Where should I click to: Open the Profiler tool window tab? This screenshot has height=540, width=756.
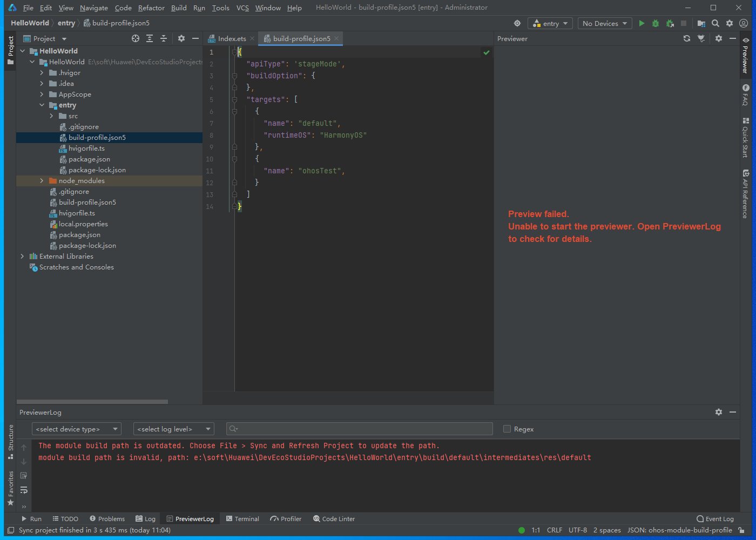pyautogui.click(x=286, y=518)
